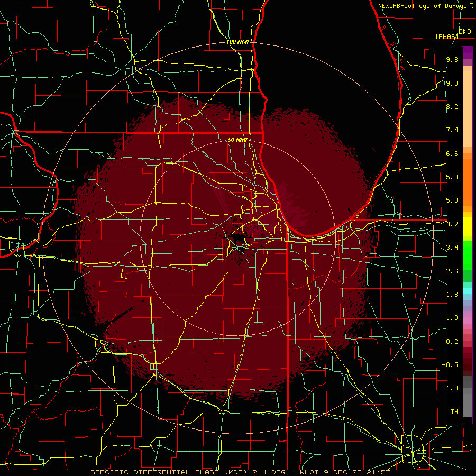Pick the yellow color bar segment

coord(467,226)
